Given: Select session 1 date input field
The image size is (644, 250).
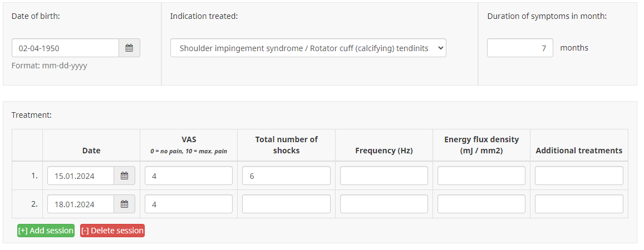Looking at the screenshot, I should pos(81,176).
